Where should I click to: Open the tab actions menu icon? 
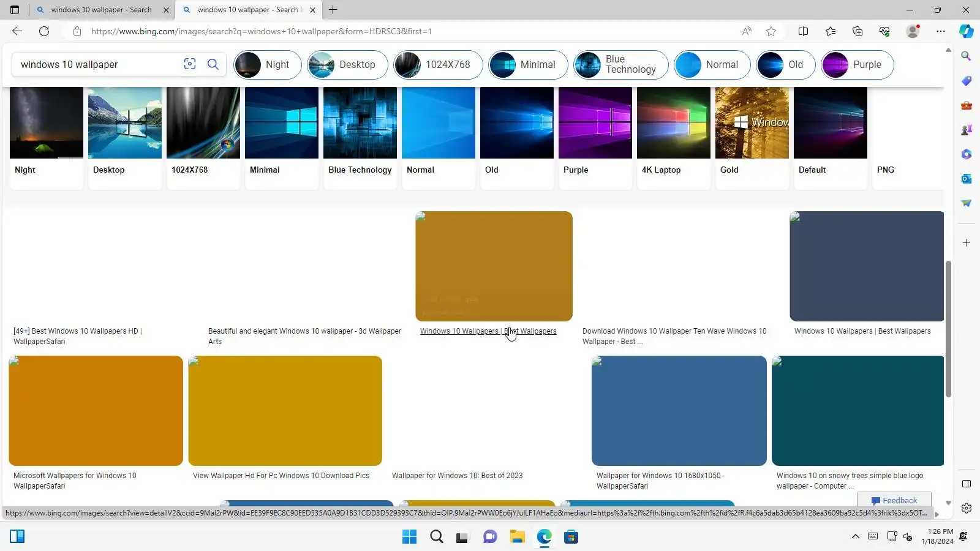(15, 10)
